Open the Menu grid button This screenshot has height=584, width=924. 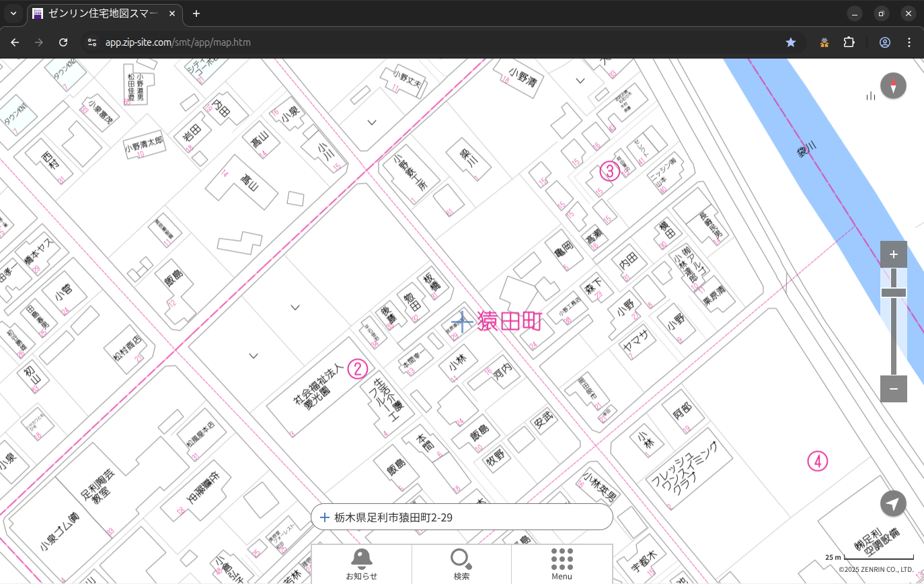562,564
